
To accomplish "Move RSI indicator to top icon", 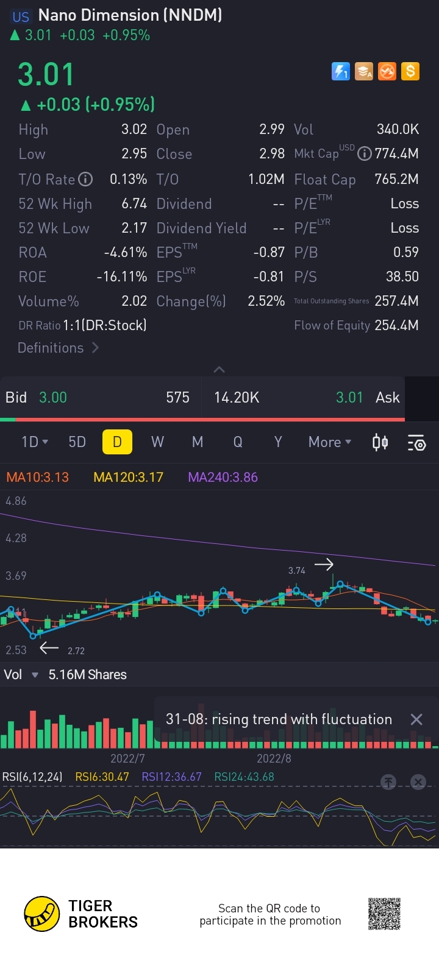I will point(388,782).
